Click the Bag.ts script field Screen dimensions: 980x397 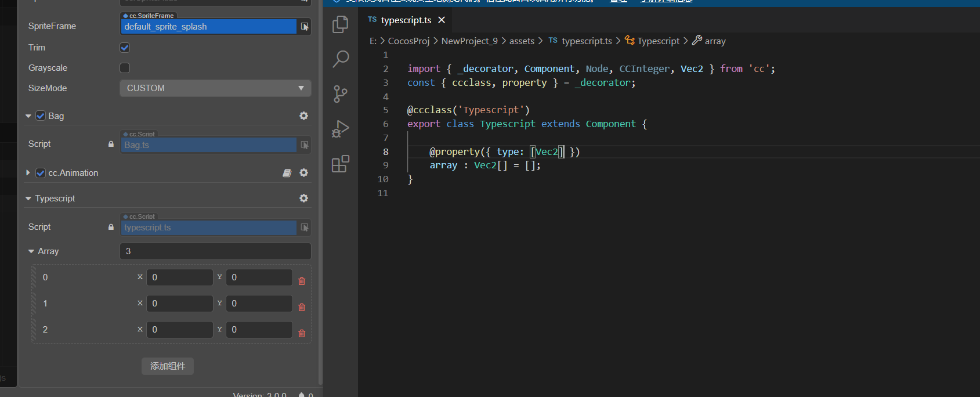[209, 145]
